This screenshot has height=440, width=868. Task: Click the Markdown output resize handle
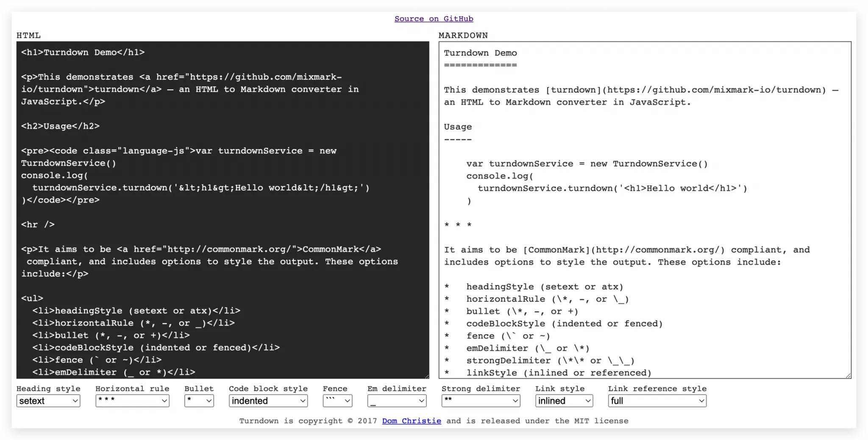(x=848, y=376)
